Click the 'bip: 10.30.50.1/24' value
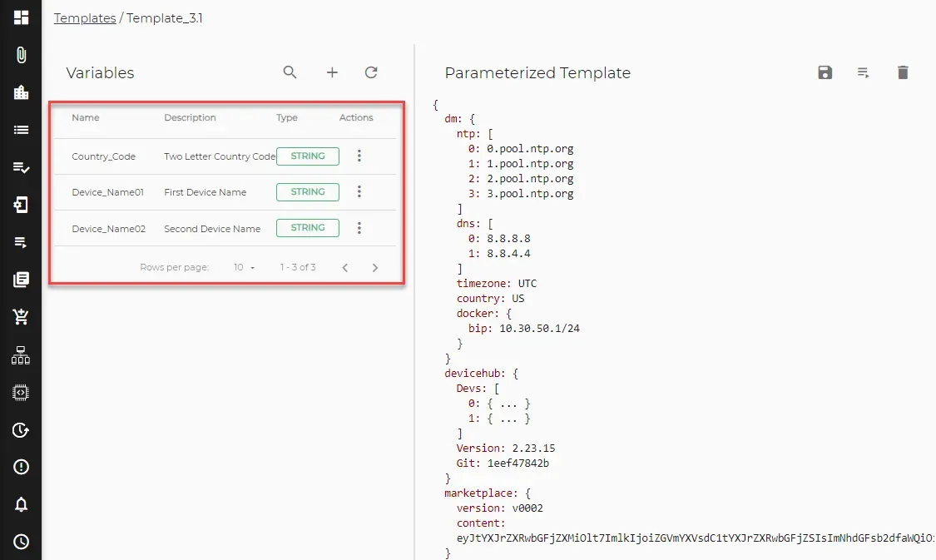Viewport: 936px width, 560px height. click(539, 329)
